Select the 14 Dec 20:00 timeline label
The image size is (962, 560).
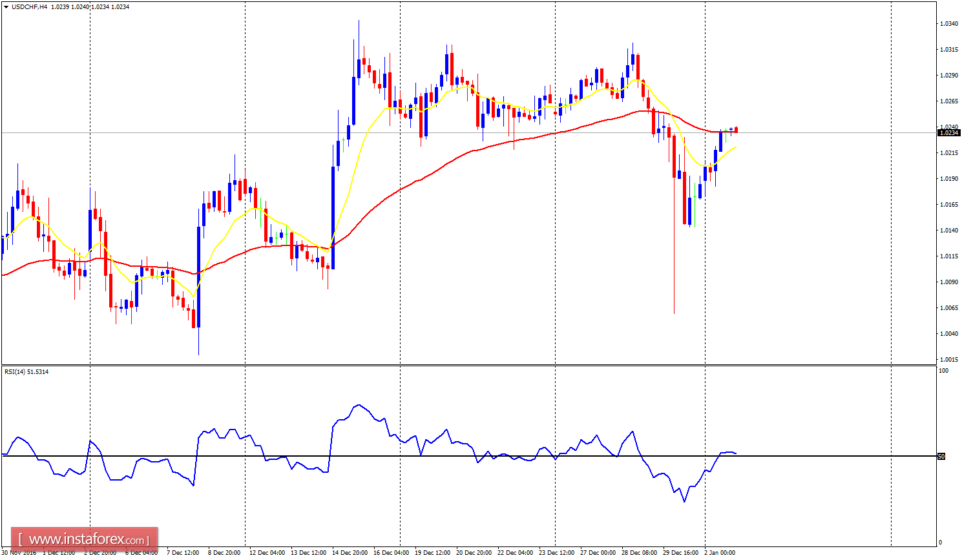349,553
